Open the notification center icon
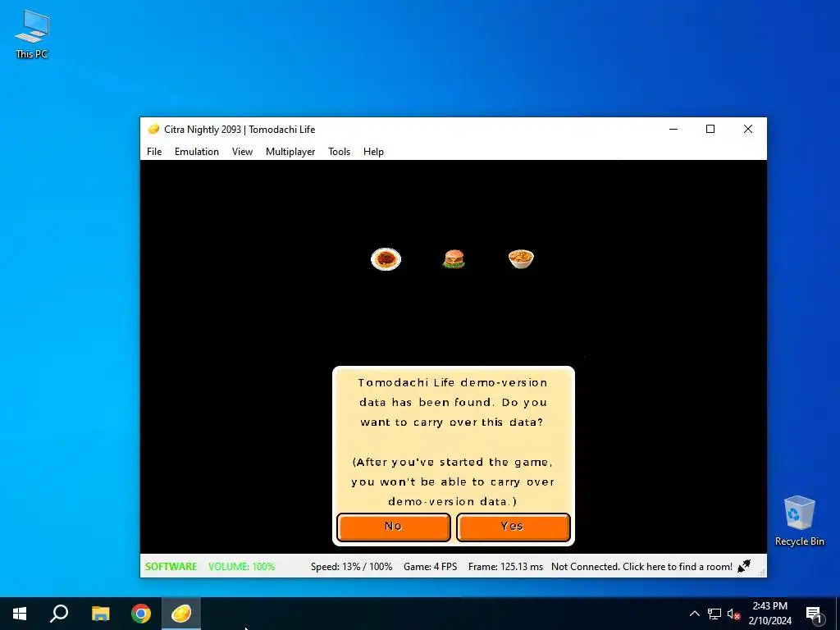Image resolution: width=840 pixels, height=630 pixels. (814, 614)
